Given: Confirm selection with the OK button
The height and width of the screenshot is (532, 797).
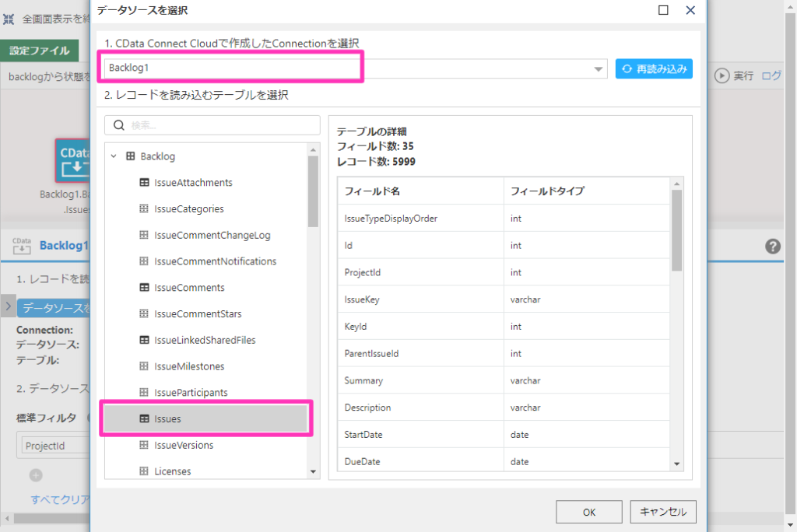Looking at the screenshot, I should point(588,512).
